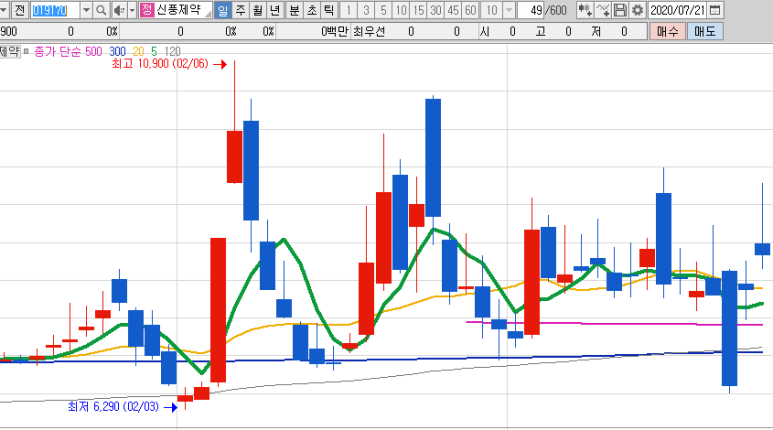
Task: Switch to the 년 yearly chart period
Action: [276, 10]
